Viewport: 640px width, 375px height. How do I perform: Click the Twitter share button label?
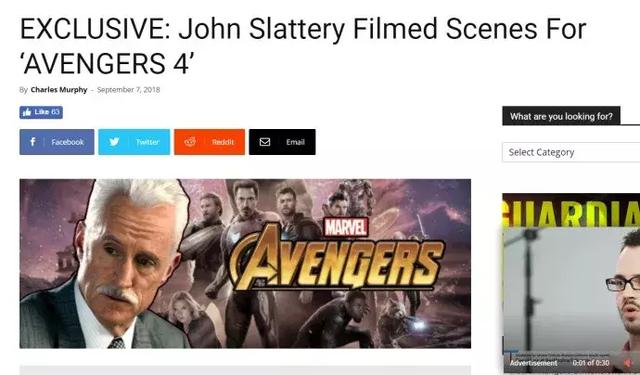147,142
